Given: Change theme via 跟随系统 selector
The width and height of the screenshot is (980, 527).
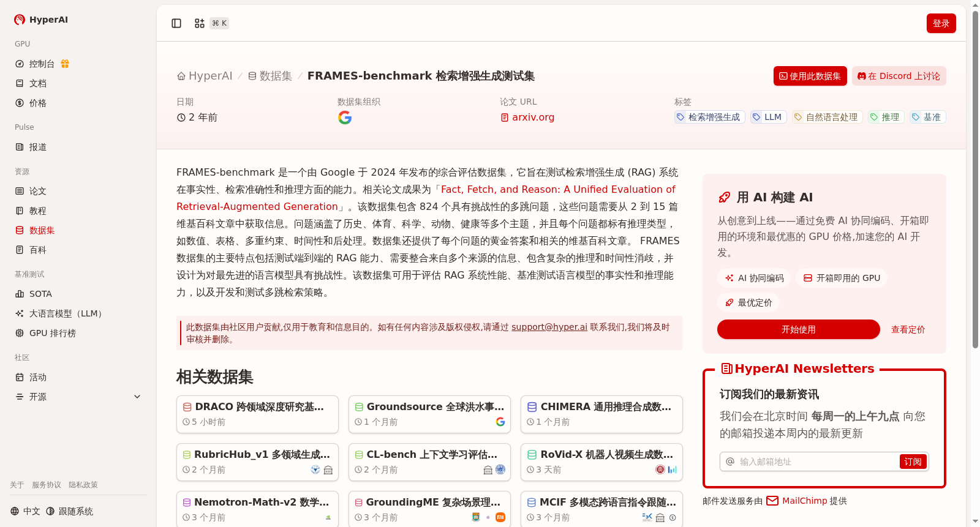Looking at the screenshot, I should coord(69,511).
